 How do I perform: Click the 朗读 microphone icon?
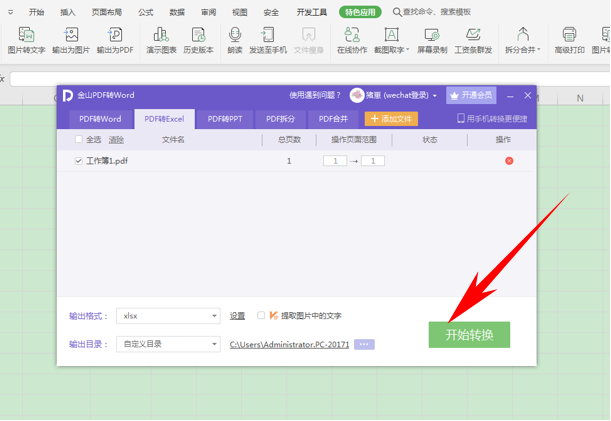point(235,35)
